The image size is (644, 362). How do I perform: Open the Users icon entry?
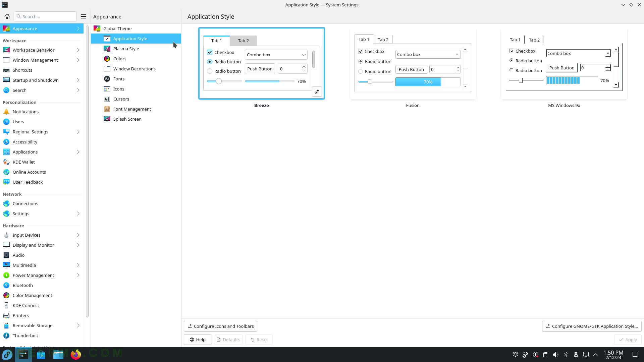pyautogui.click(x=6, y=122)
